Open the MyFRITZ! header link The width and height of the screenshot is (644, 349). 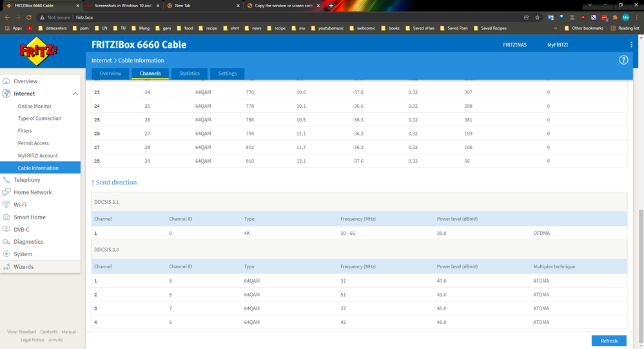coord(558,45)
